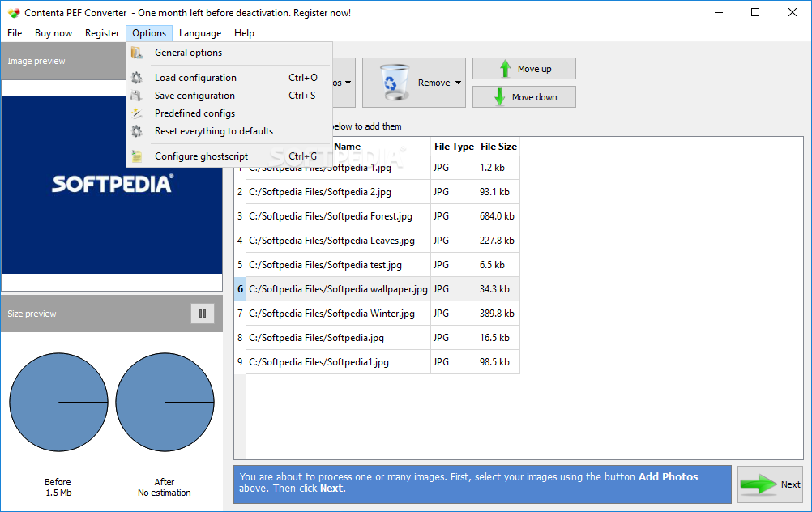Maximize the Contenta PEF Converter window
The height and width of the screenshot is (512, 812).
point(755,12)
